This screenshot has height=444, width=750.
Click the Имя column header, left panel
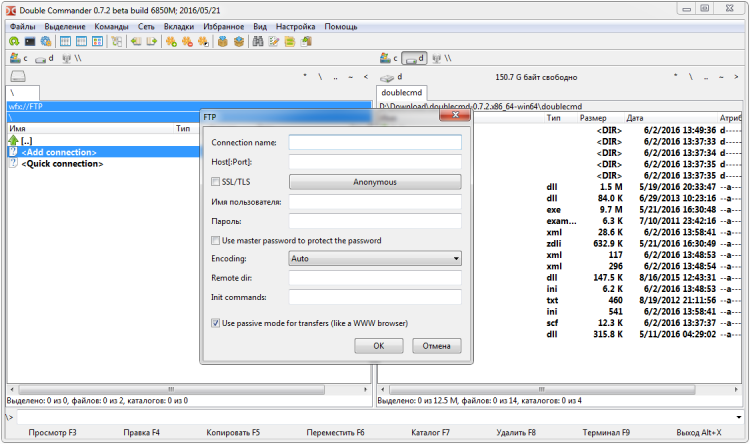[90, 129]
